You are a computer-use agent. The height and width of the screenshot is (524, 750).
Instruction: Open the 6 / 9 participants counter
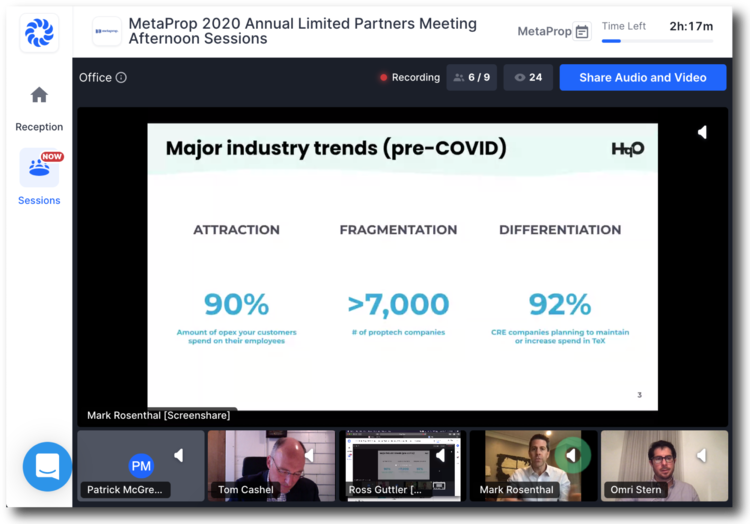(x=471, y=78)
